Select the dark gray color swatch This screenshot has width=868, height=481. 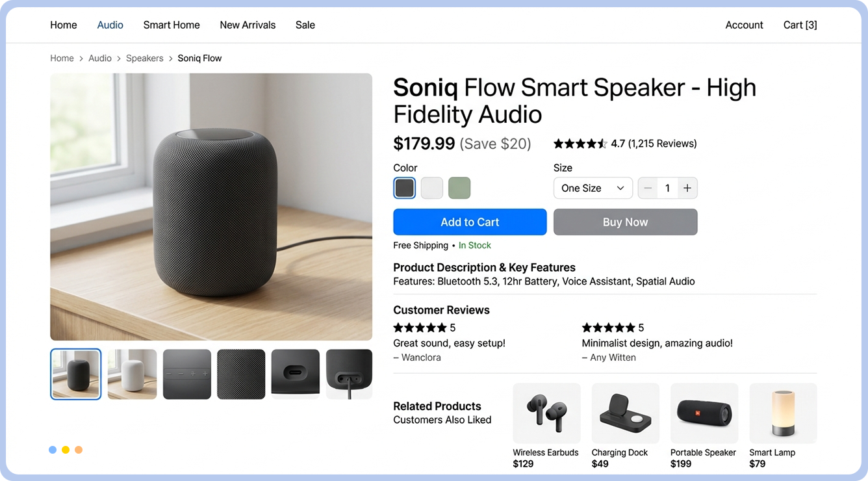pos(404,188)
